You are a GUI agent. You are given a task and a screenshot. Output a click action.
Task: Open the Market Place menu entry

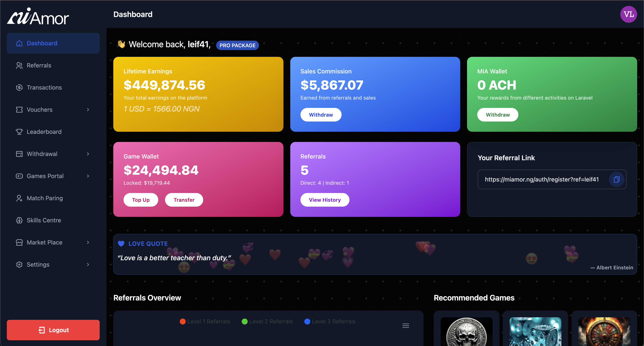(x=45, y=242)
